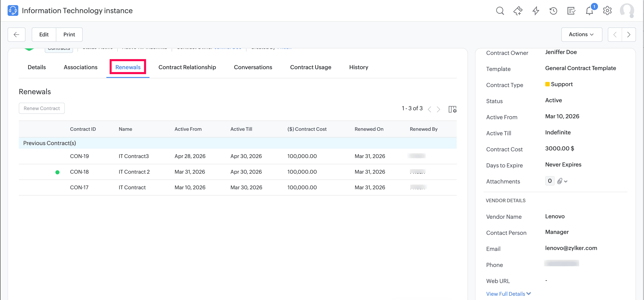Click the Active status value in the sidebar

pos(553,100)
